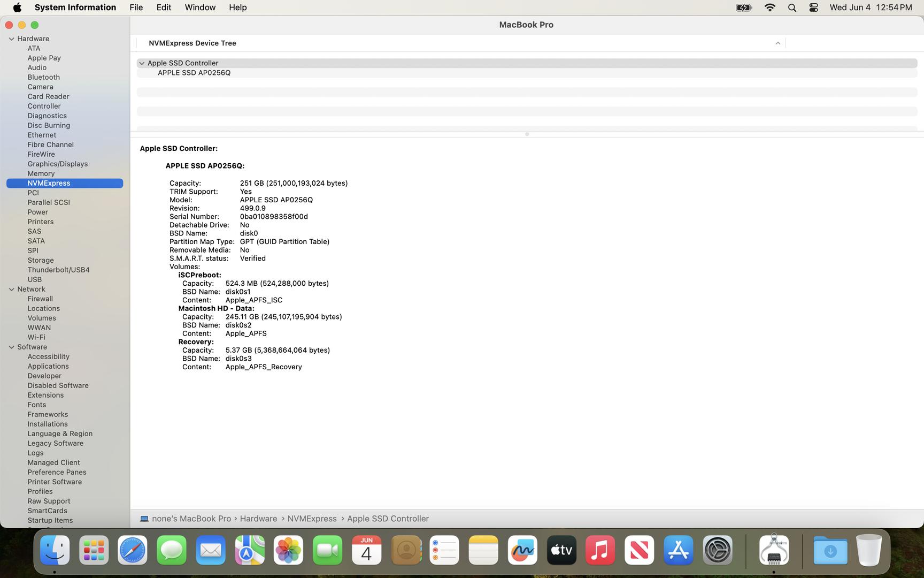Click NVMExpress in the bottom path bar
This screenshot has height=578, width=924.
click(312, 519)
